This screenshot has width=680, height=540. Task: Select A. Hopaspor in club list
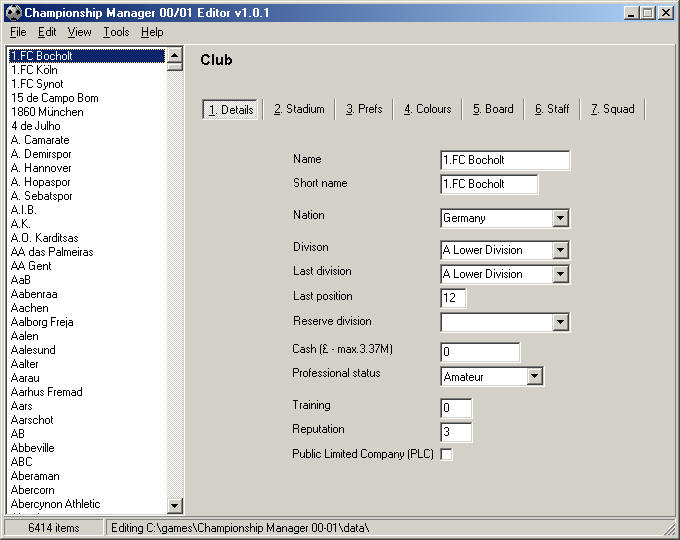point(87,182)
